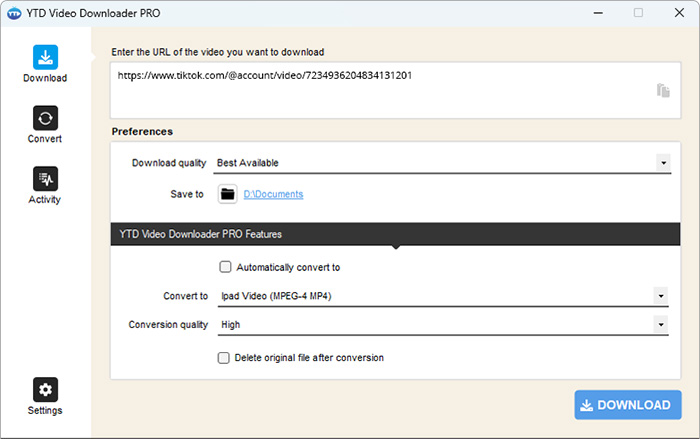Screen dimensions: 700x439
Task: Enable Delete original file after conversion
Action: (x=224, y=358)
